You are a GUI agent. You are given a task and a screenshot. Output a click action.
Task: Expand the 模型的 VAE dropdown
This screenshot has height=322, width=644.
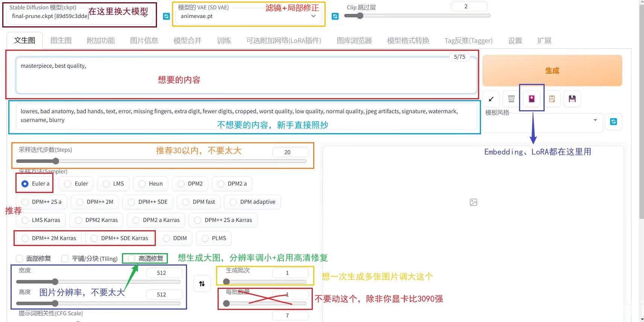click(248, 16)
